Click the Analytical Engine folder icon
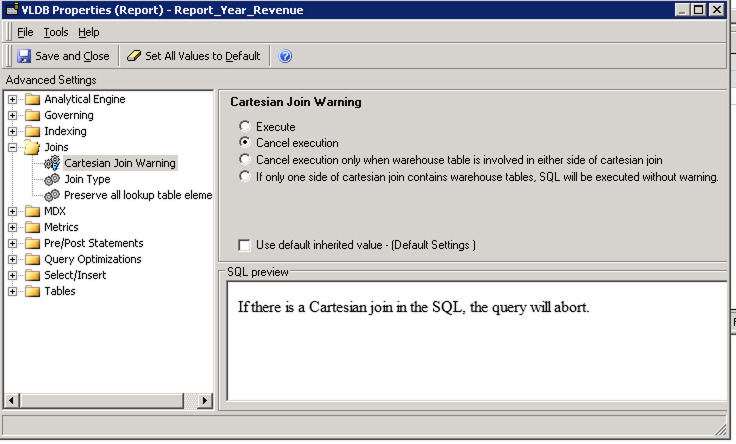Image resolution: width=736 pixels, height=444 pixels. [32, 100]
